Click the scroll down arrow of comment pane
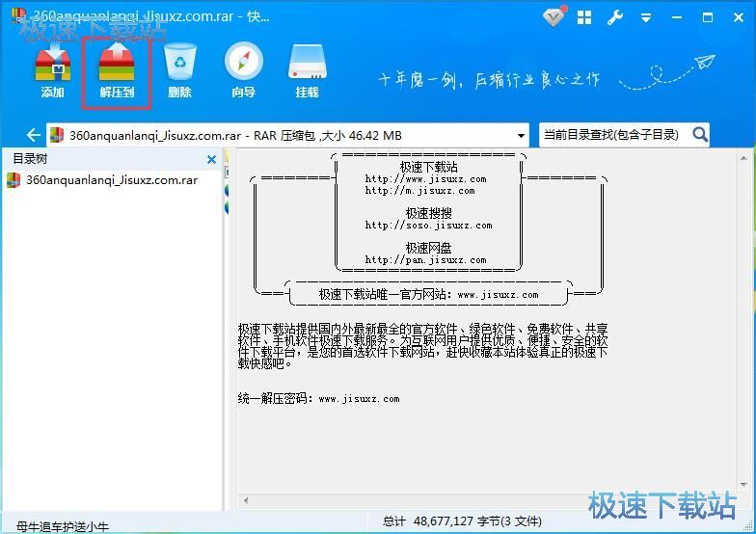Screen dimensions: 756x534 743,484
